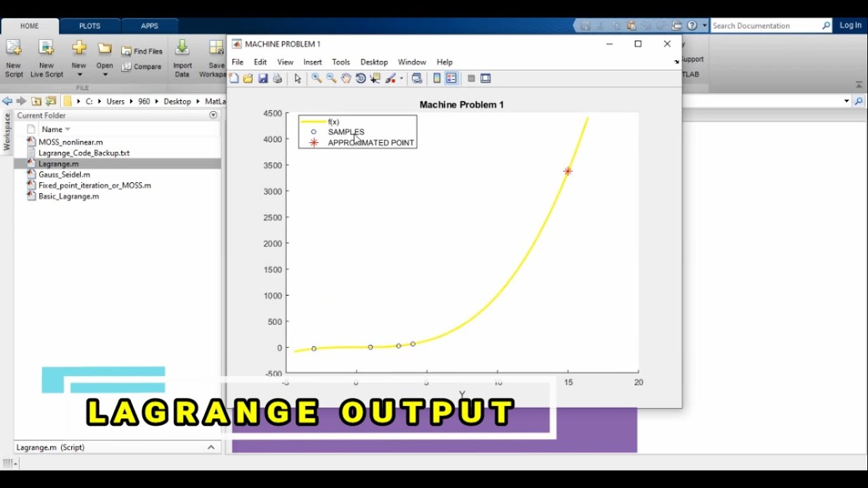Expand the Lagrange.m details panel
Image resolution: width=868 pixels, height=488 pixels.
211,447
